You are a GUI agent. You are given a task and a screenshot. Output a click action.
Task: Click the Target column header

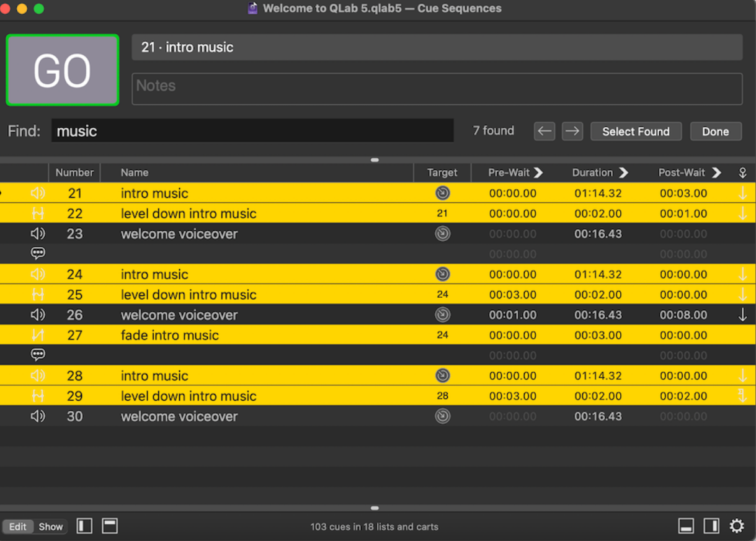pos(442,172)
